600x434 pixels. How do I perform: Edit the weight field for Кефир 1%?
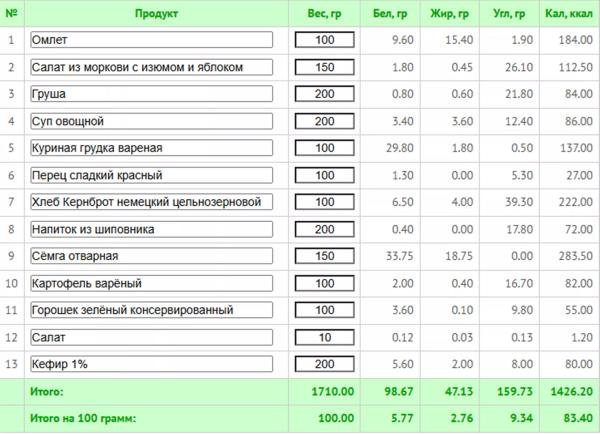coord(324,364)
